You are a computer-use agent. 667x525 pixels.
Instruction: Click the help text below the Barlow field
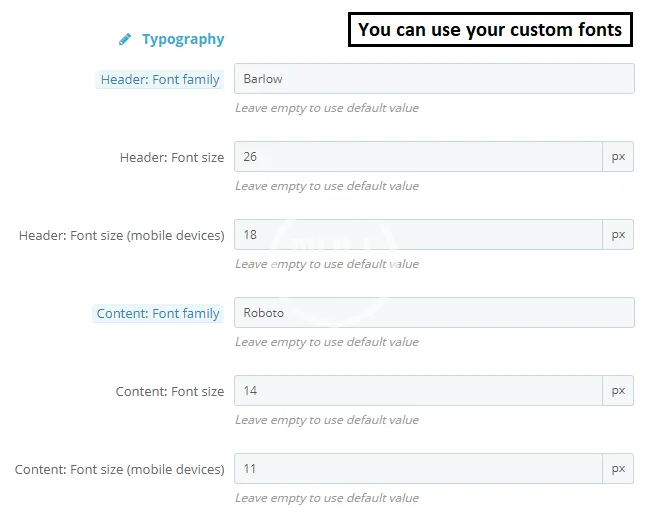(327, 108)
